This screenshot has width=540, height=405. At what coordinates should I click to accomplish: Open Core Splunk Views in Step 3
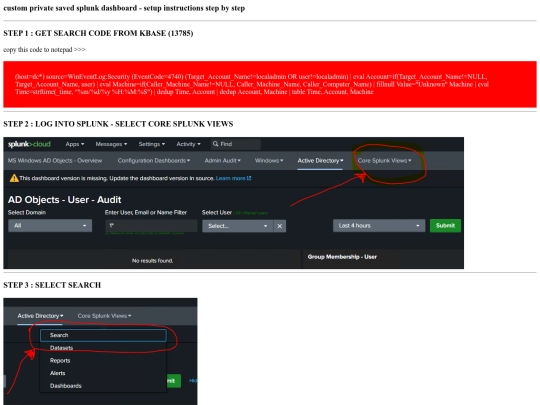tap(104, 316)
